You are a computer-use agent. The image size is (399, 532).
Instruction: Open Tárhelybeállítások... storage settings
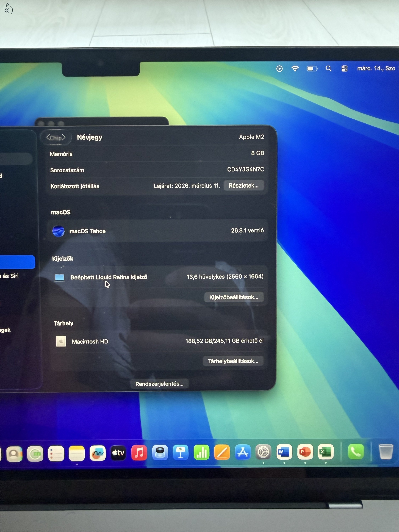pos(233,361)
